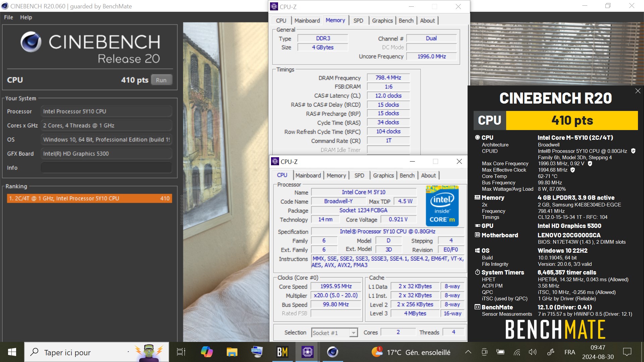Click the Specification Intel 5Y10 text field
This screenshot has height=362, width=644.
coord(387,232)
